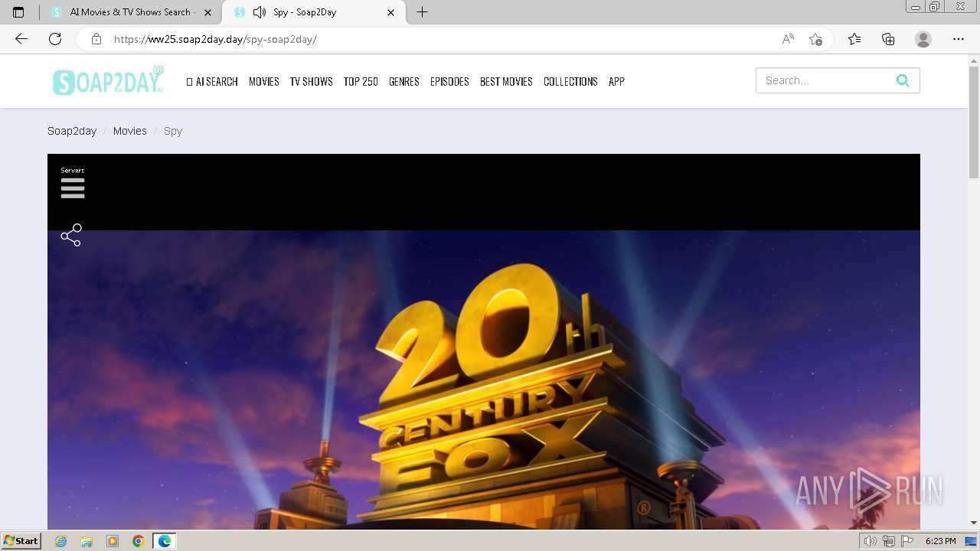Viewport: 980px width, 551px height.
Task: Add this page to favorites star icon
Action: [815, 39]
